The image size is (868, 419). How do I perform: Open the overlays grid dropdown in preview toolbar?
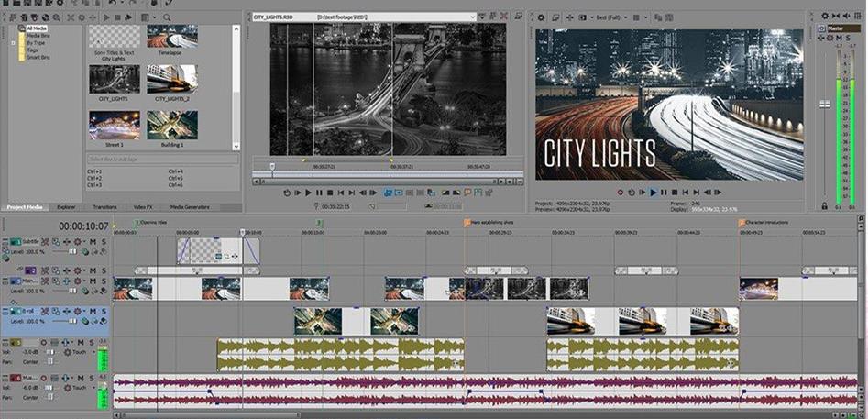(645, 17)
